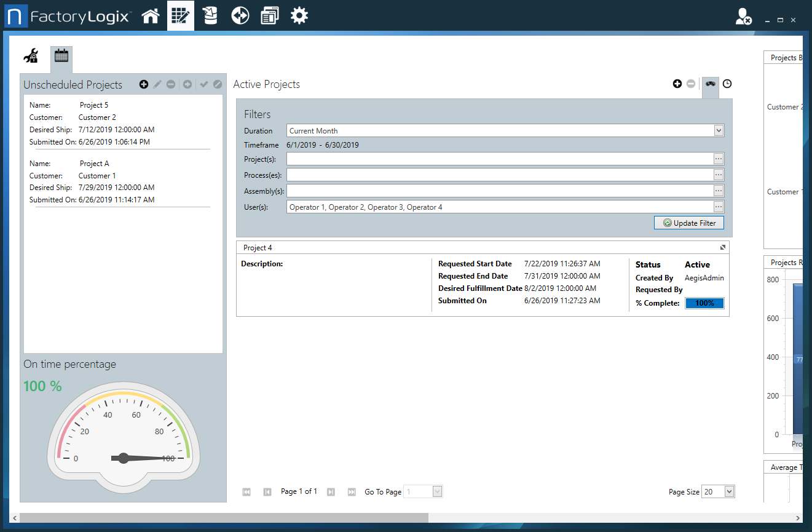
Task: Add a new unscheduled project
Action: pos(144,84)
